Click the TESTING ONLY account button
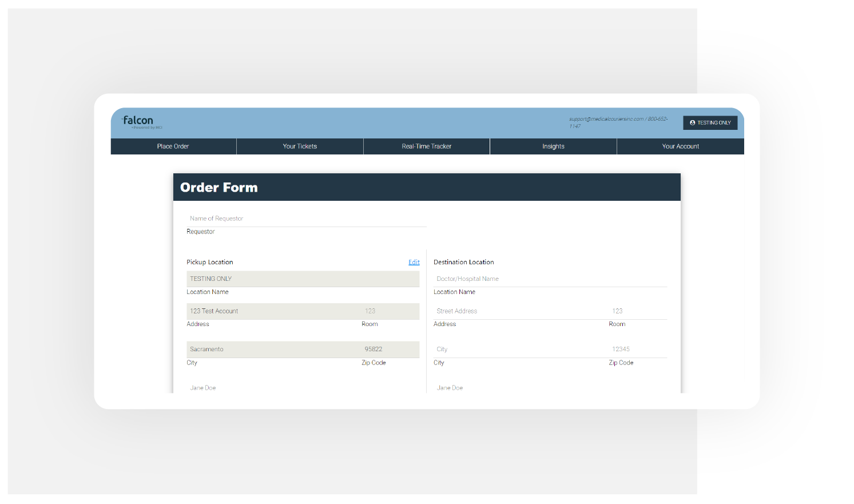The image size is (854, 504). (x=710, y=122)
